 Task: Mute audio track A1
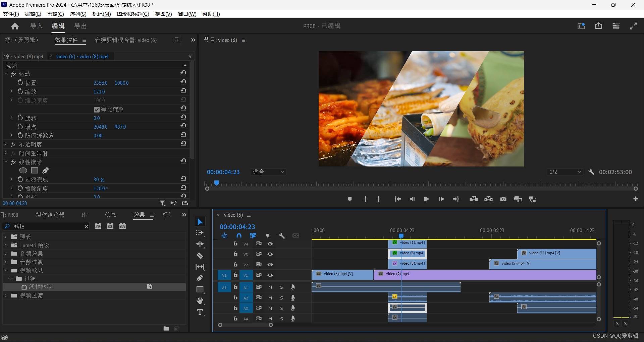tap(270, 287)
